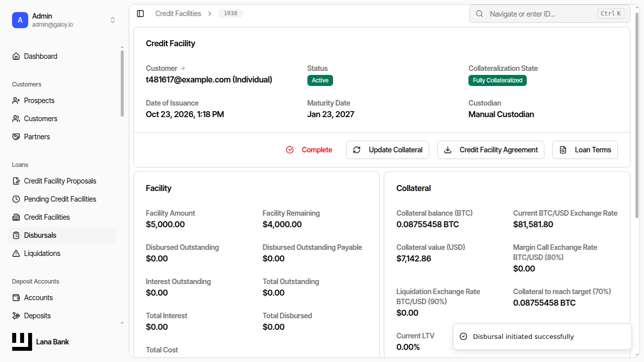Click the main page vertical scrollbar
644x362 pixels.
[637, 115]
